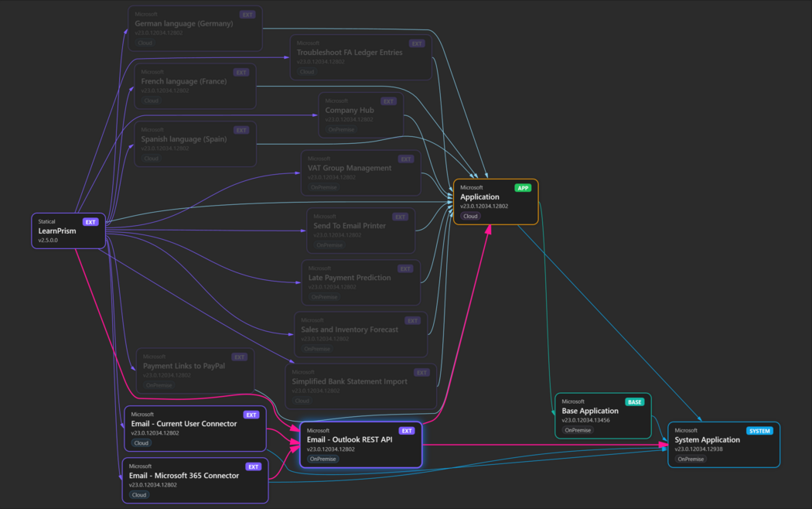Select Simplified Bank Statement Import node
This screenshot has height=509, width=812.
coord(361,386)
